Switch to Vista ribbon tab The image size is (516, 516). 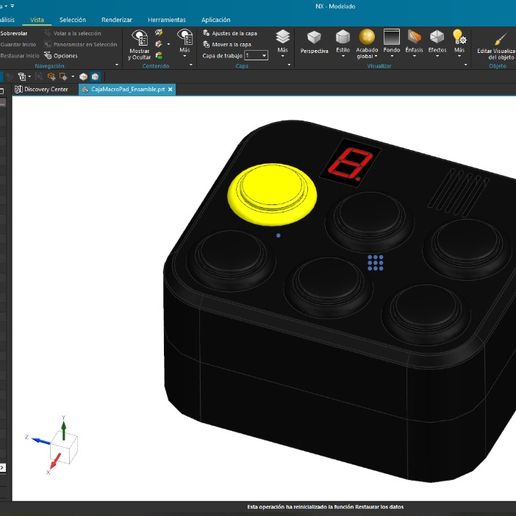(x=37, y=20)
